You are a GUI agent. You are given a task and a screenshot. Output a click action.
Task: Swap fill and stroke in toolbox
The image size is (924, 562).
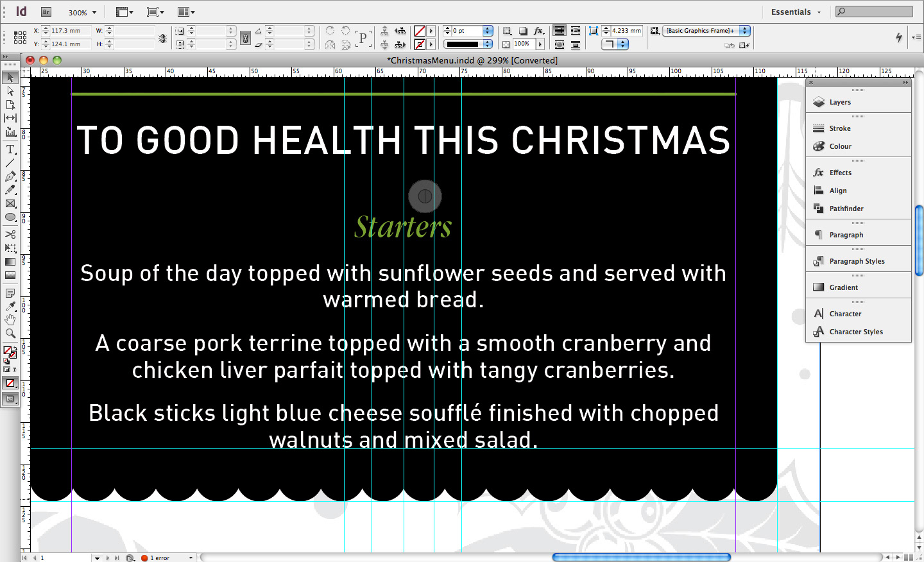15,348
